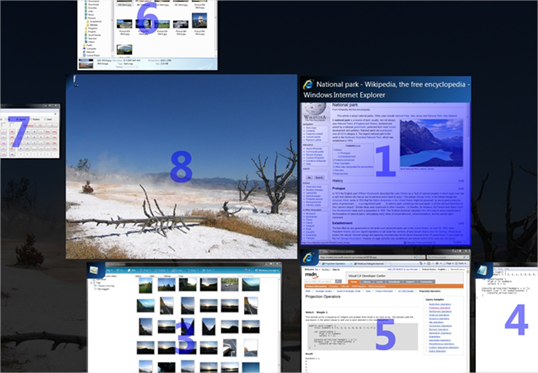
Task: Choose the Calculator window numbered 7
Action: pyautogui.click(x=30, y=131)
